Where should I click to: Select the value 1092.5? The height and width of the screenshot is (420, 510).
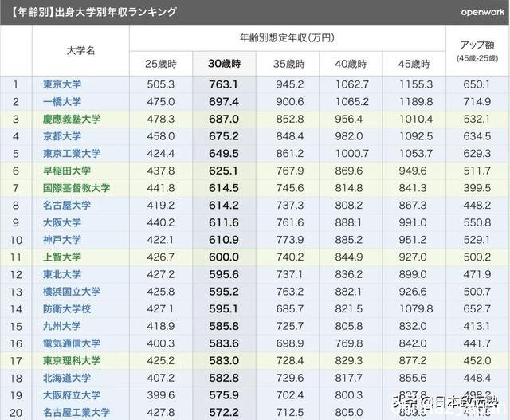(416, 136)
